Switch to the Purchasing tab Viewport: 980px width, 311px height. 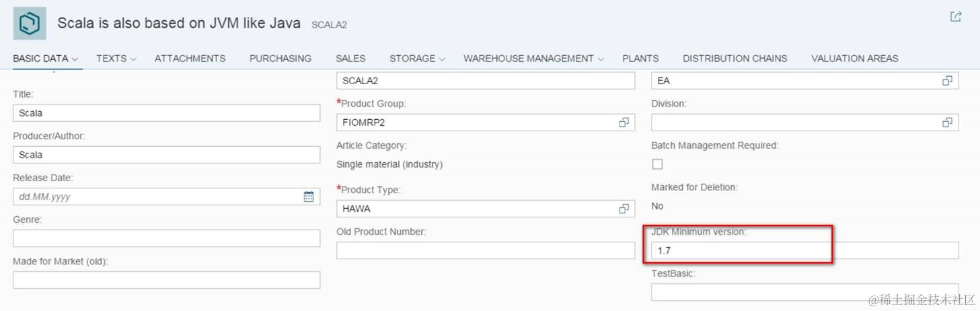[280, 59]
